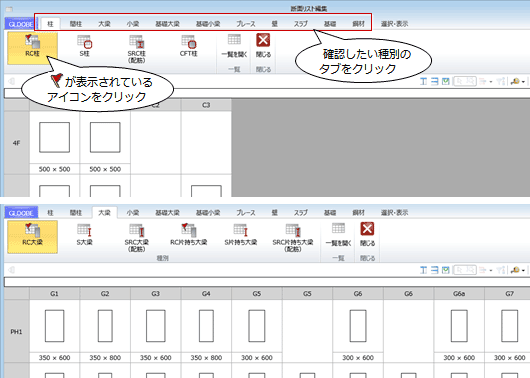Screen dimensions: 530x378
Task: Select the G1 section thumbnail in row PH1
Action: pyautogui.click(x=54, y=326)
